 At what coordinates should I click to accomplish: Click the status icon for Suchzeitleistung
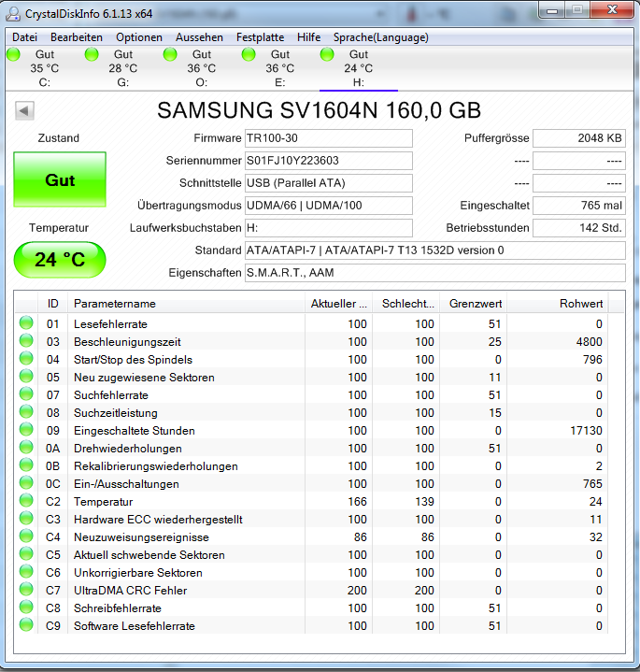pos(26,411)
